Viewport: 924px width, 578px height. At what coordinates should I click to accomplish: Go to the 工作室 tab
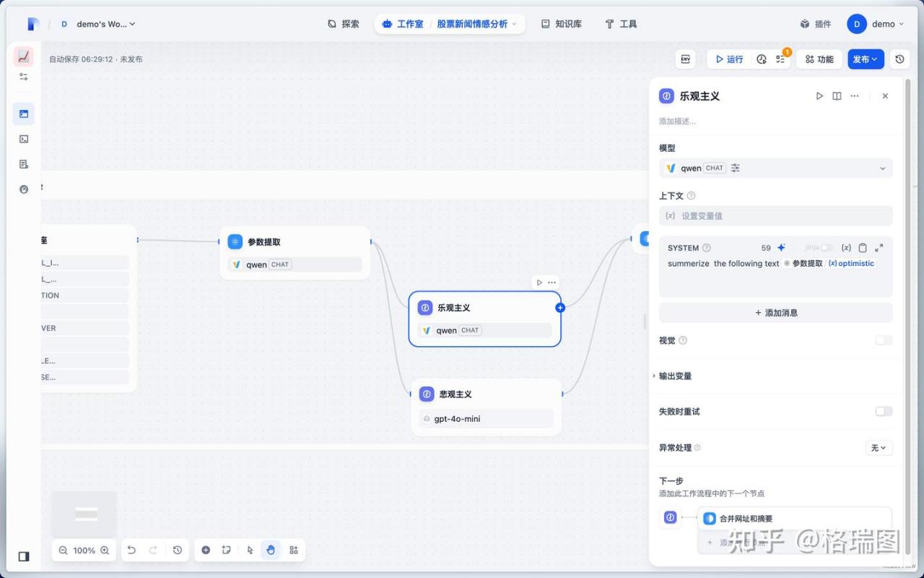tap(402, 24)
